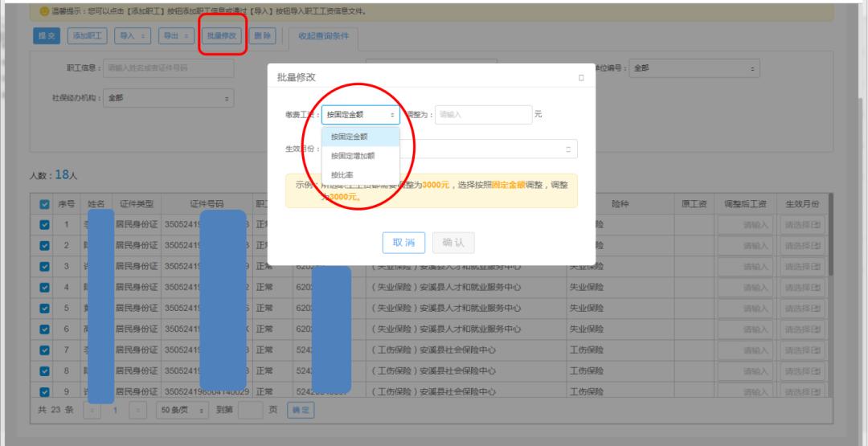Open the 缴费工资 adjustment type combo box

[x=360, y=115]
